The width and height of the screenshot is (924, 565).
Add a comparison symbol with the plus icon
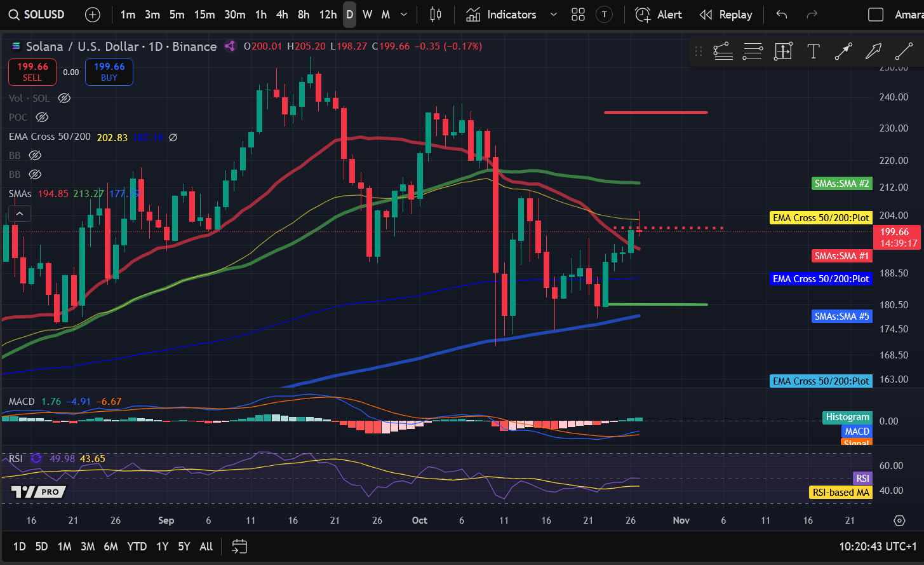[x=93, y=14]
